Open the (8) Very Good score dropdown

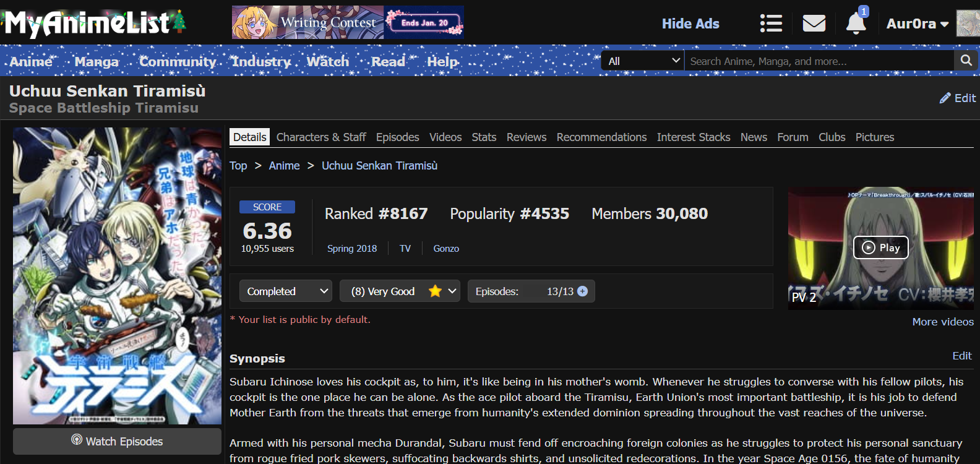coord(400,291)
